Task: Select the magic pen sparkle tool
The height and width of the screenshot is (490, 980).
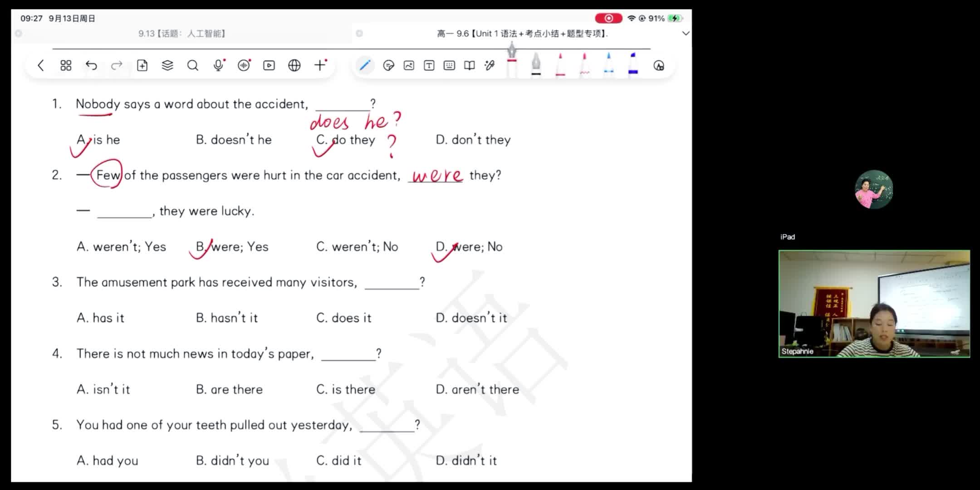Action: (x=490, y=65)
